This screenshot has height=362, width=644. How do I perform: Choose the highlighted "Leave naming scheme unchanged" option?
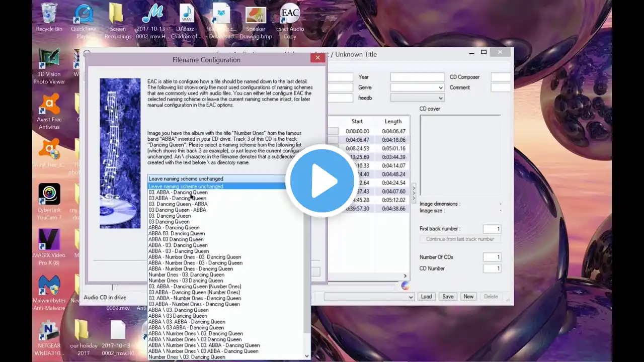225,186
